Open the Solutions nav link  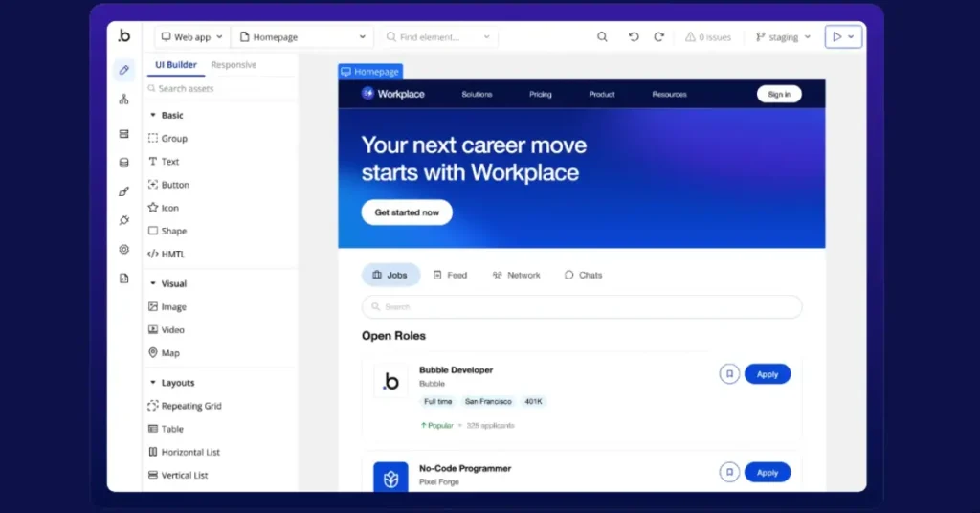[477, 95]
